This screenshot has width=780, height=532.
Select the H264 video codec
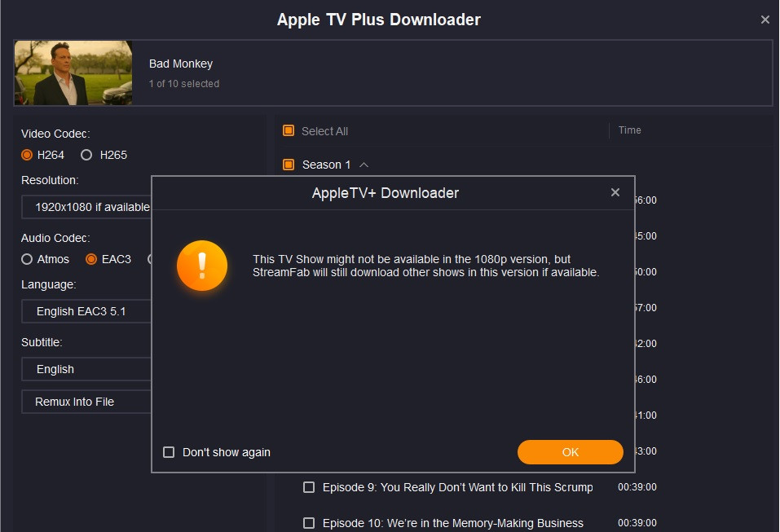[27, 155]
